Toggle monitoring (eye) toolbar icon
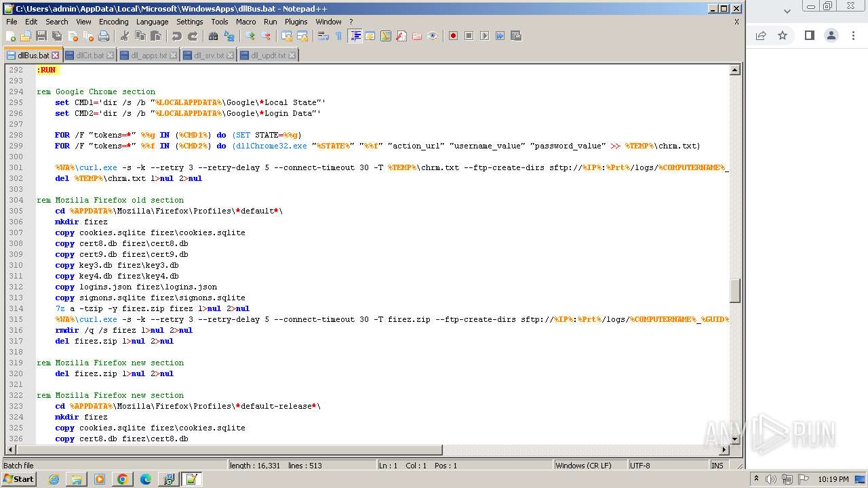 coord(433,36)
